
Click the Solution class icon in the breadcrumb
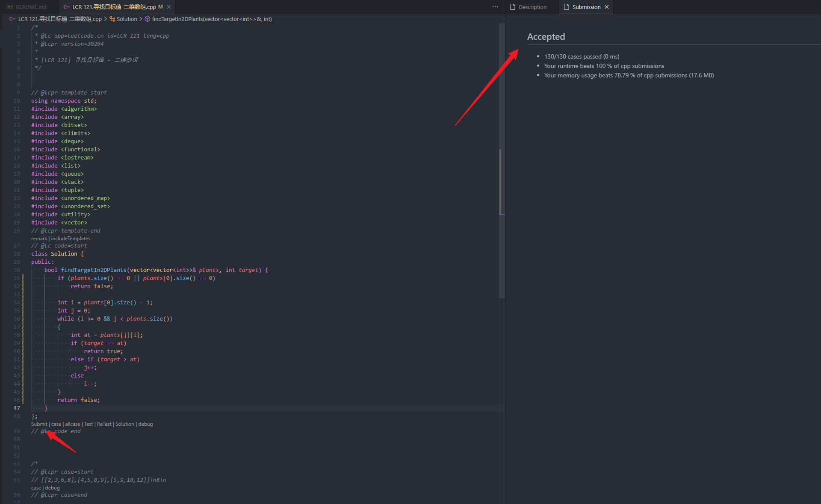(112, 19)
